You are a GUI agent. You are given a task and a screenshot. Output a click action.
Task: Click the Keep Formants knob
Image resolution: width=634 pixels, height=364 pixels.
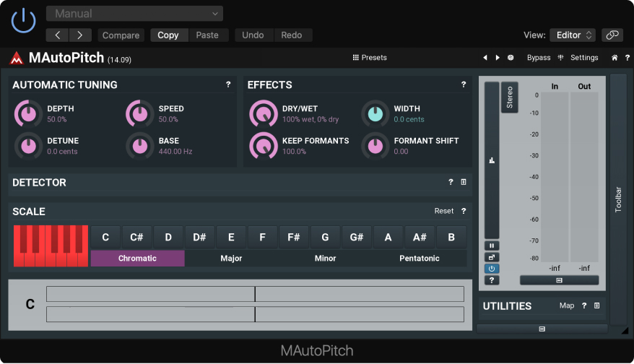264,146
